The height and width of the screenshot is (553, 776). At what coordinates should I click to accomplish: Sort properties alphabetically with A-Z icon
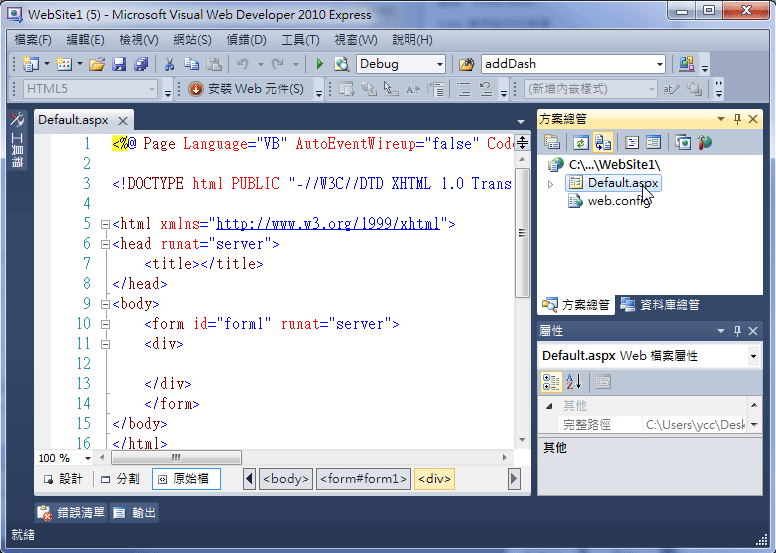(x=574, y=382)
